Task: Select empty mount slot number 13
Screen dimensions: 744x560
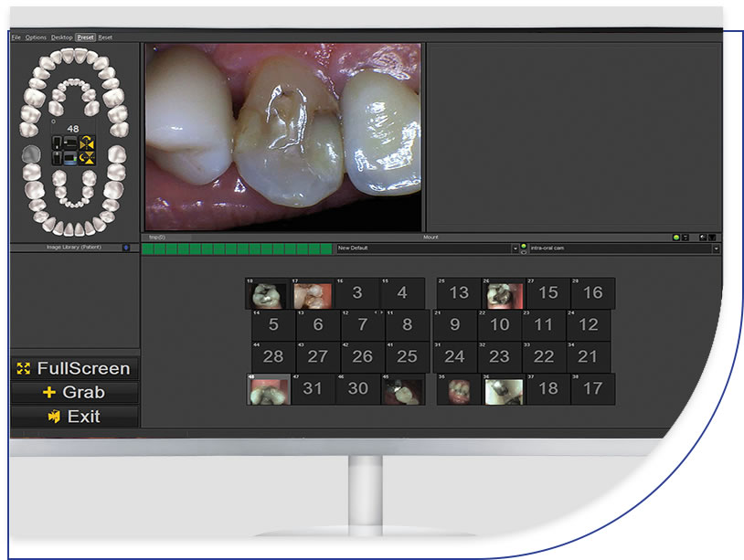Action: (x=459, y=293)
